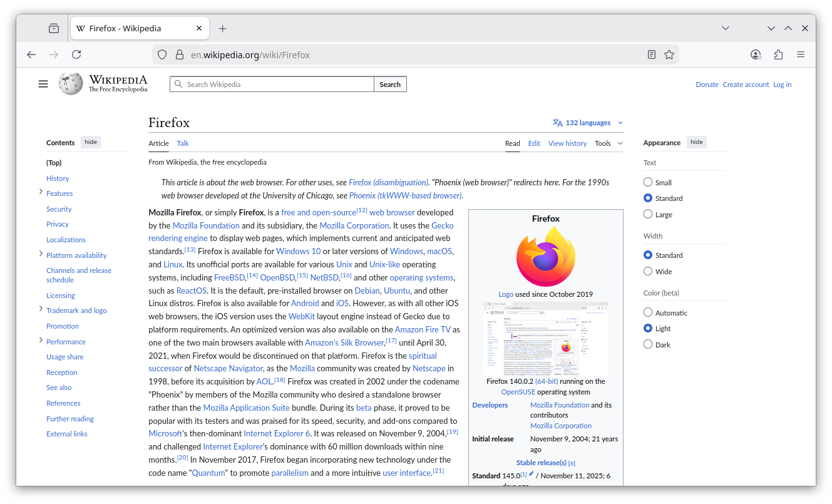Open the 132 languages dropdown
This screenshot has width=832, height=504.
587,123
